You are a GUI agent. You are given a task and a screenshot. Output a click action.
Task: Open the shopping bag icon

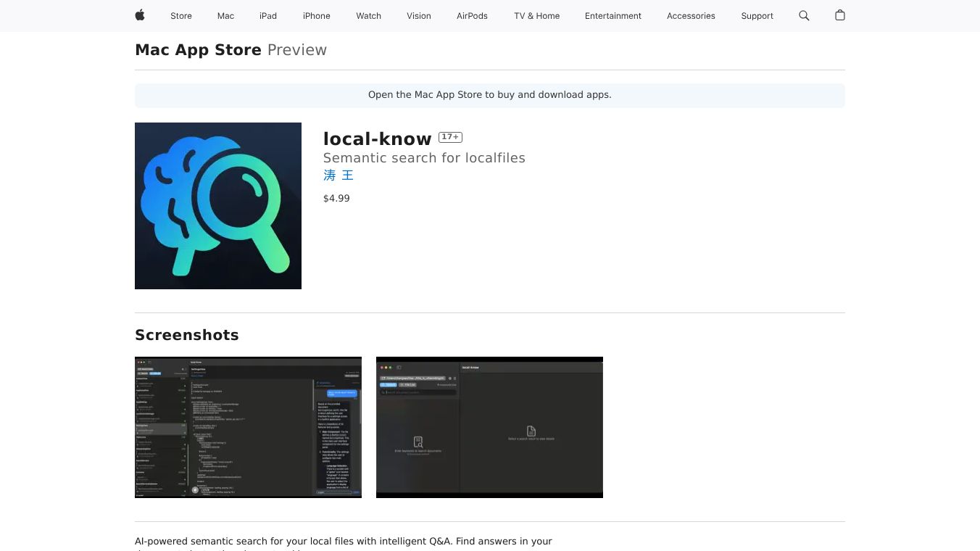pos(840,15)
